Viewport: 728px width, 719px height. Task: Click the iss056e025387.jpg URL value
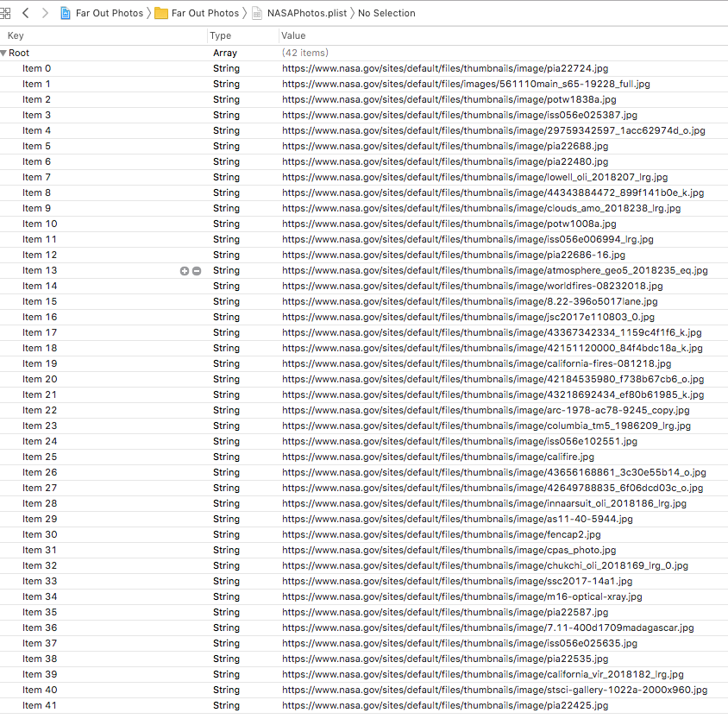click(460, 115)
